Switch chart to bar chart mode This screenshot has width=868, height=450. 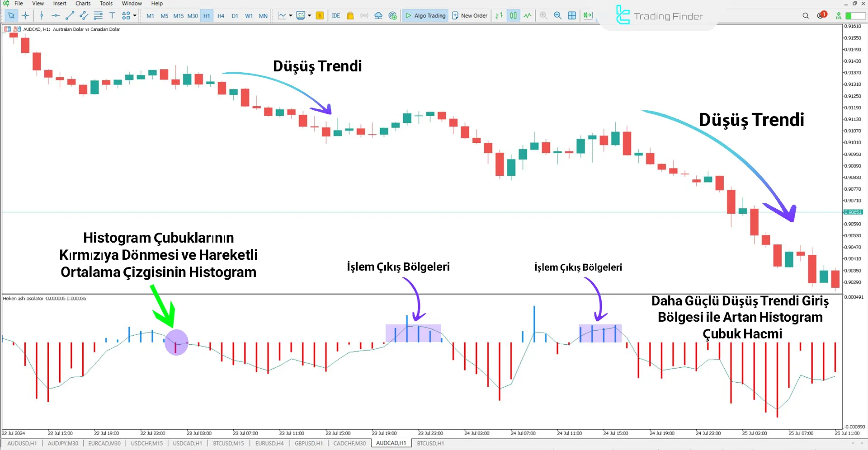tap(499, 16)
